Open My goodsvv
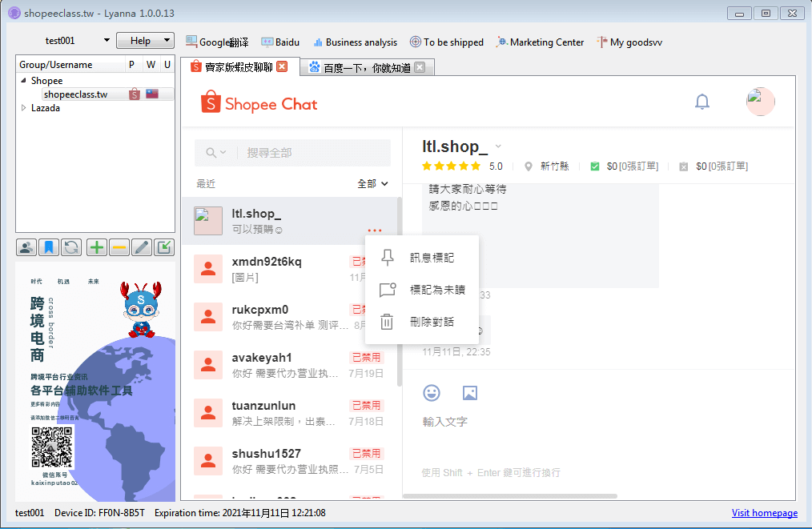Image resolution: width=812 pixels, height=529 pixels. tap(629, 42)
